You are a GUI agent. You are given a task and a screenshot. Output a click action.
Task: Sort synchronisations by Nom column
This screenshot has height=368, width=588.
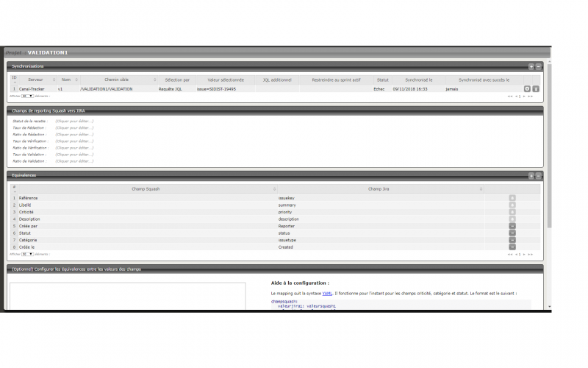(x=68, y=79)
